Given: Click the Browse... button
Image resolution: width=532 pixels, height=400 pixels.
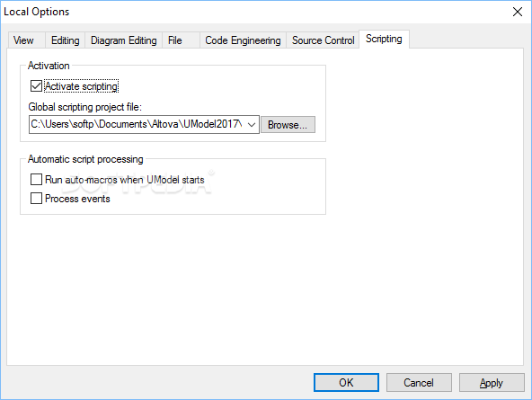Looking at the screenshot, I should point(288,125).
